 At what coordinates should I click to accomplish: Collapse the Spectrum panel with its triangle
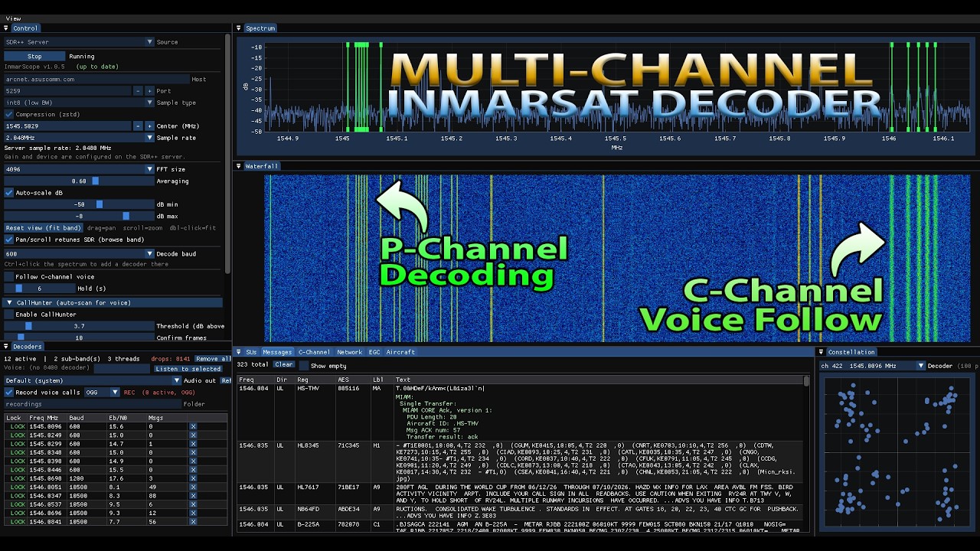click(239, 28)
